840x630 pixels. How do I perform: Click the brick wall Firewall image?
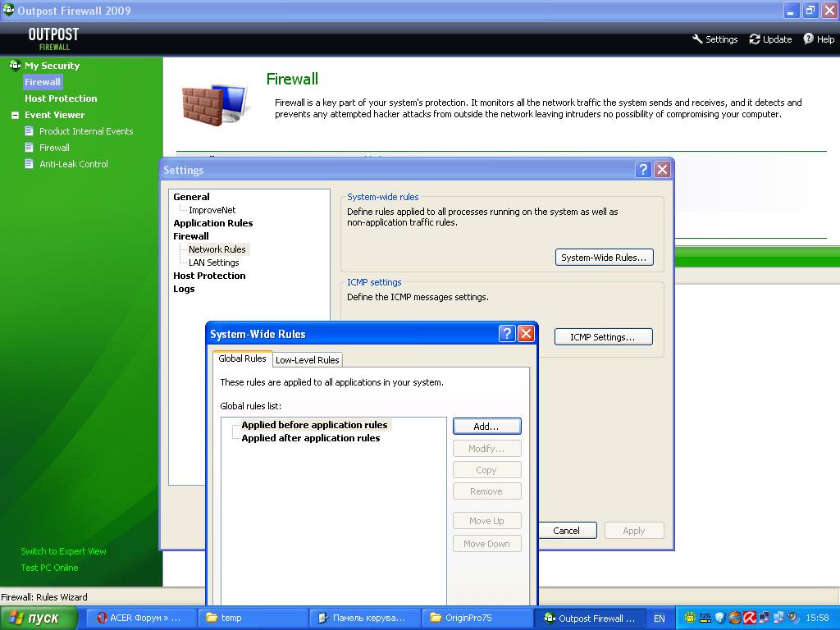coord(214,104)
